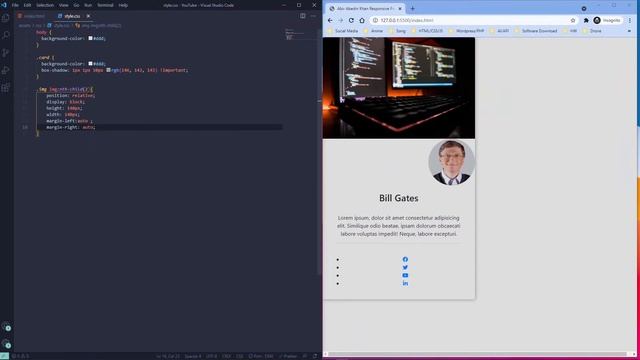Click the UTF-8 encoding status item
Viewport: 640px width, 360px height.
click(x=211, y=356)
